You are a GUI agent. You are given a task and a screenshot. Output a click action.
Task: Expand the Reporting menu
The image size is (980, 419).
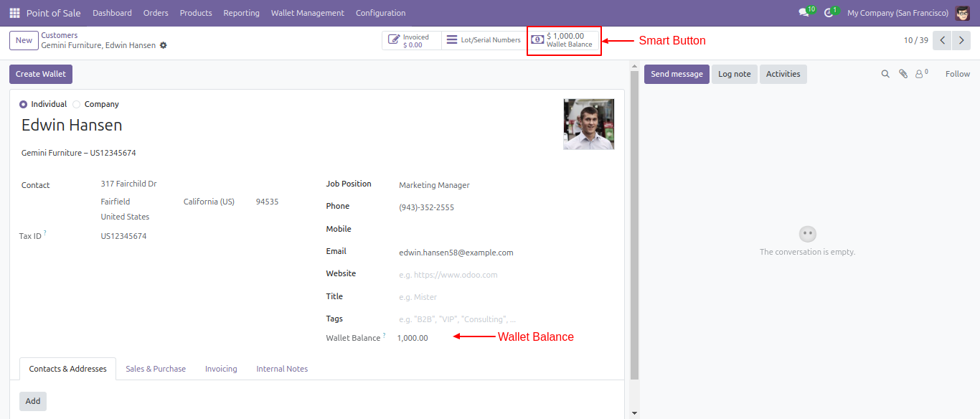coord(241,13)
